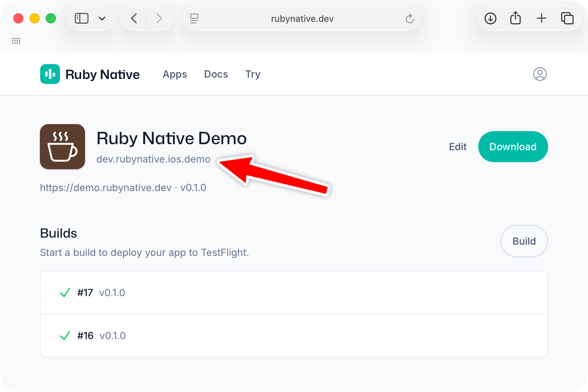This screenshot has height=392, width=588.
Task: Open the Docs navigation item
Action: coord(216,74)
